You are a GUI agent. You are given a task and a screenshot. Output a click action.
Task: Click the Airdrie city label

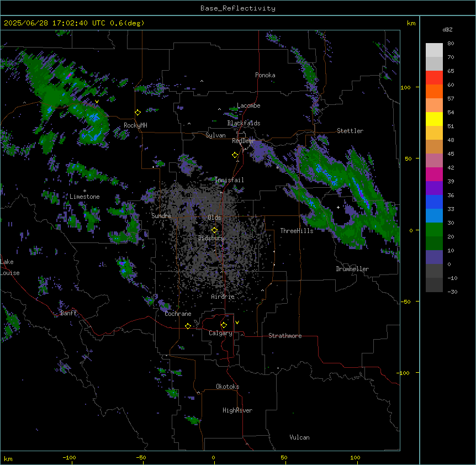pyautogui.click(x=223, y=297)
